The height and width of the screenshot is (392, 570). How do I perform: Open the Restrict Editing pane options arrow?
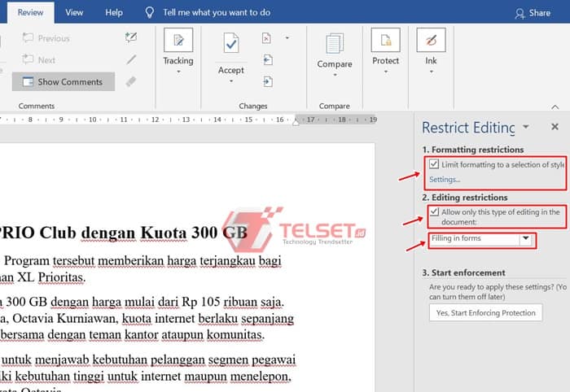[526, 127]
